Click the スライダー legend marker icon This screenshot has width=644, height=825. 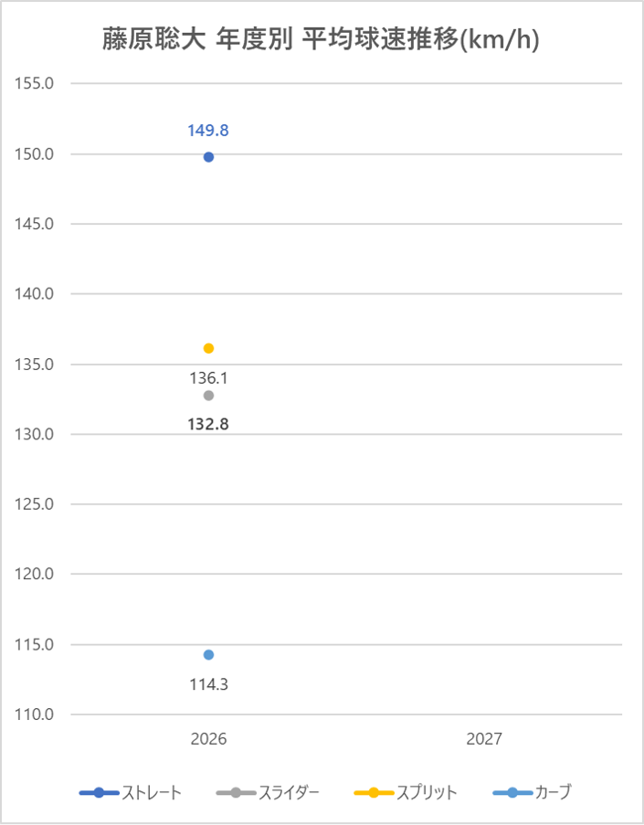click(x=236, y=792)
